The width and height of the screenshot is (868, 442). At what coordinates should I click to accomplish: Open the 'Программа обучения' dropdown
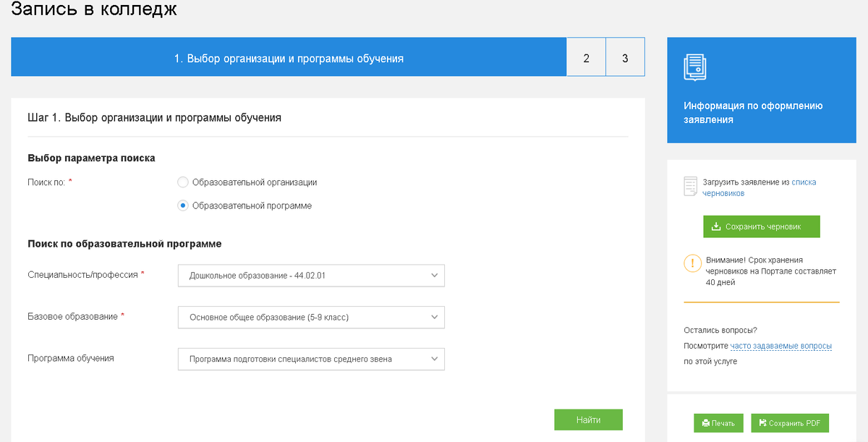(x=311, y=359)
